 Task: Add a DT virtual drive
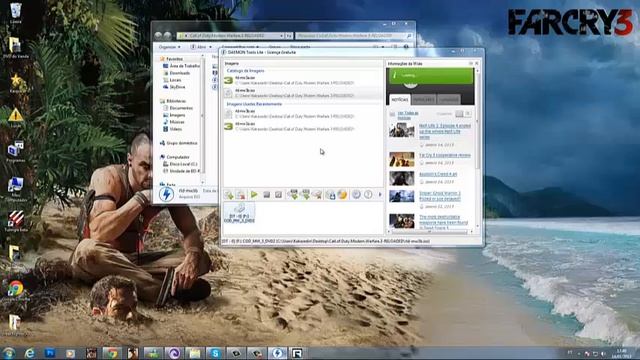pos(293,195)
